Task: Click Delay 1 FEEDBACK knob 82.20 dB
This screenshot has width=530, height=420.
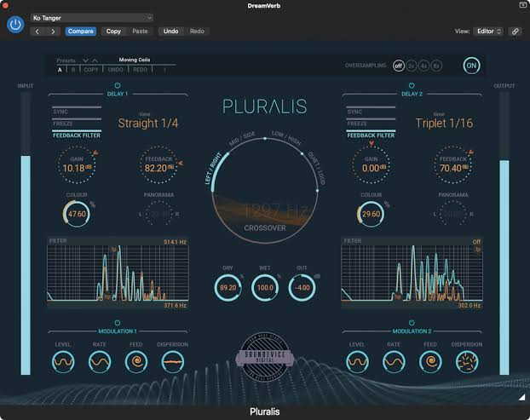Action: click(x=158, y=165)
